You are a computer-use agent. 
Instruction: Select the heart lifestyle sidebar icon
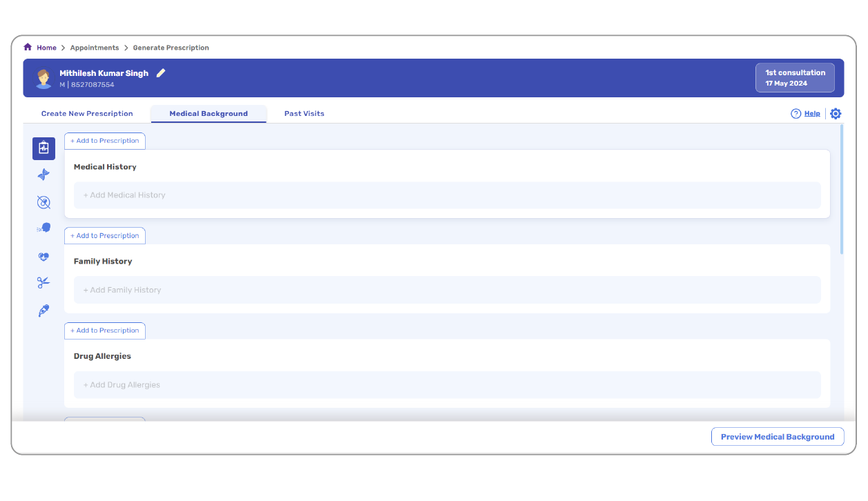pos(44,257)
